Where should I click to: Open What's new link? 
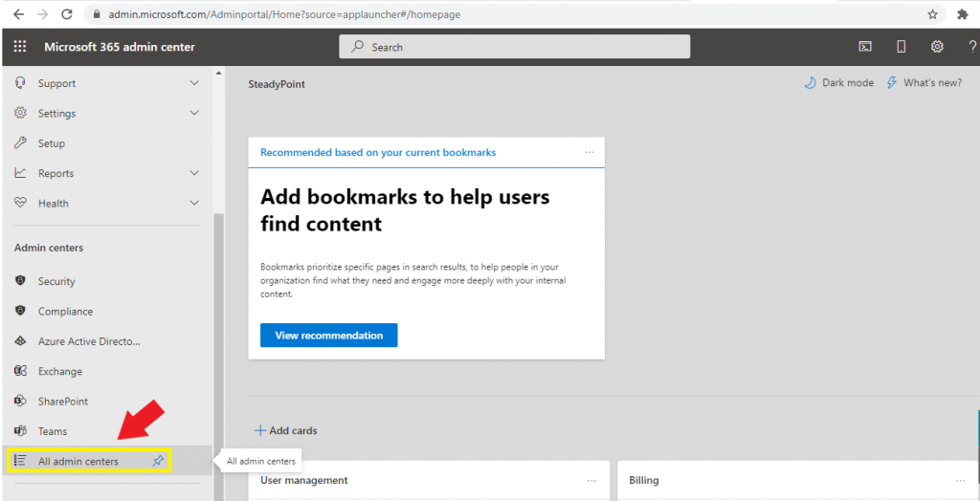tap(924, 83)
